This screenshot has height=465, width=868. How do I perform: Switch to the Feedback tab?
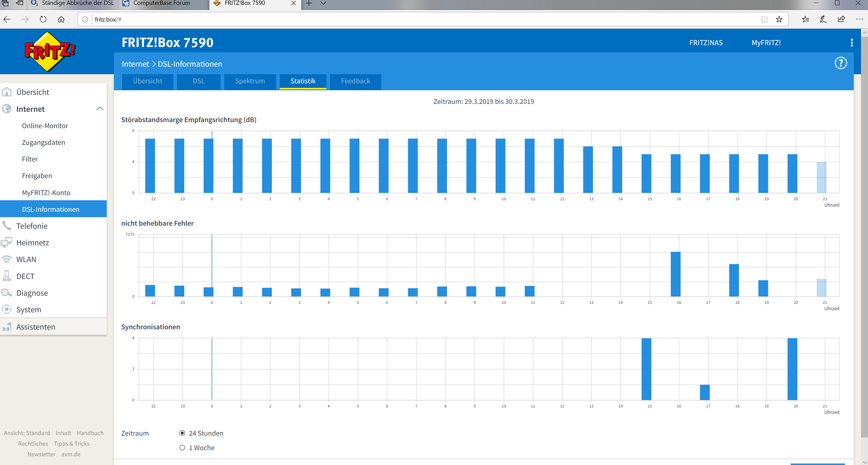pyautogui.click(x=355, y=81)
